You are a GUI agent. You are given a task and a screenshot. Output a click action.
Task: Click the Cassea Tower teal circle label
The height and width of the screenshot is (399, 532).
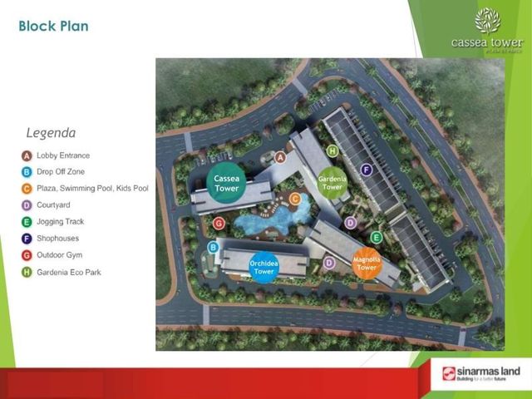tap(226, 183)
